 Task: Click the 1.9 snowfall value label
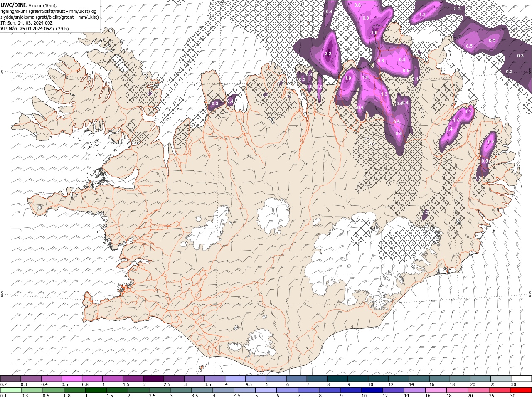[348, 78]
